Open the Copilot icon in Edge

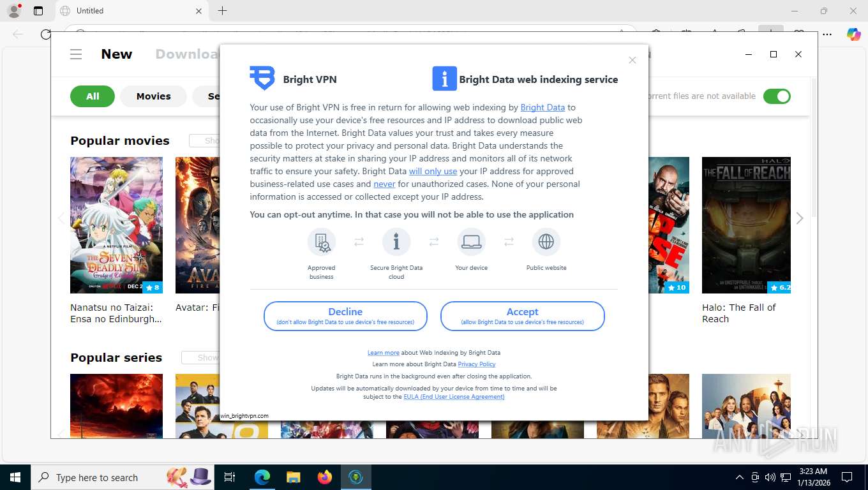[853, 34]
